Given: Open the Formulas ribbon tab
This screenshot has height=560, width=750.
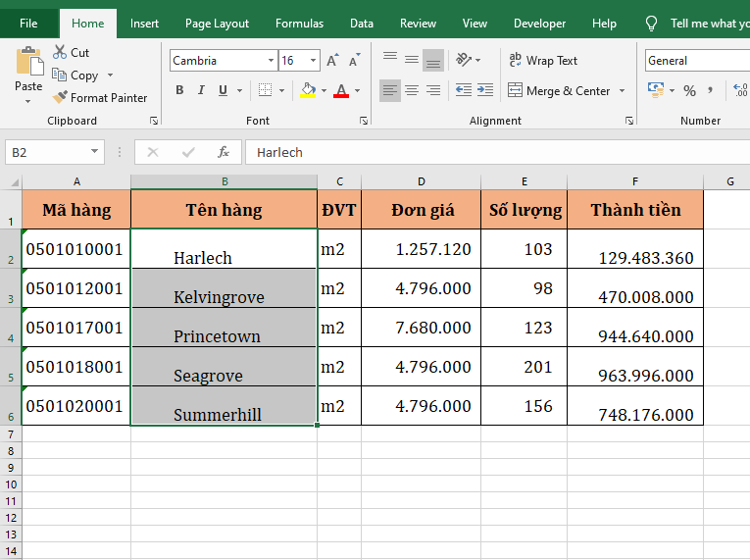Looking at the screenshot, I should (x=299, y=24).
